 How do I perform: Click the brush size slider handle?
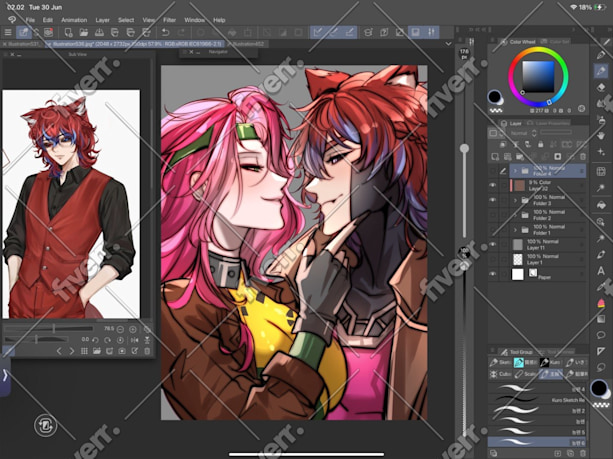(464, 149)
